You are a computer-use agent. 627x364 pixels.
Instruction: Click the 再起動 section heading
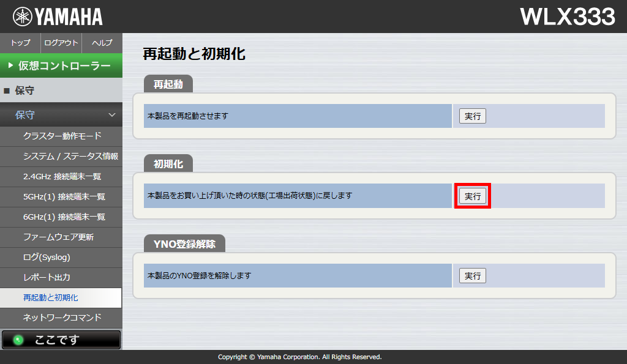coord(168,84)
